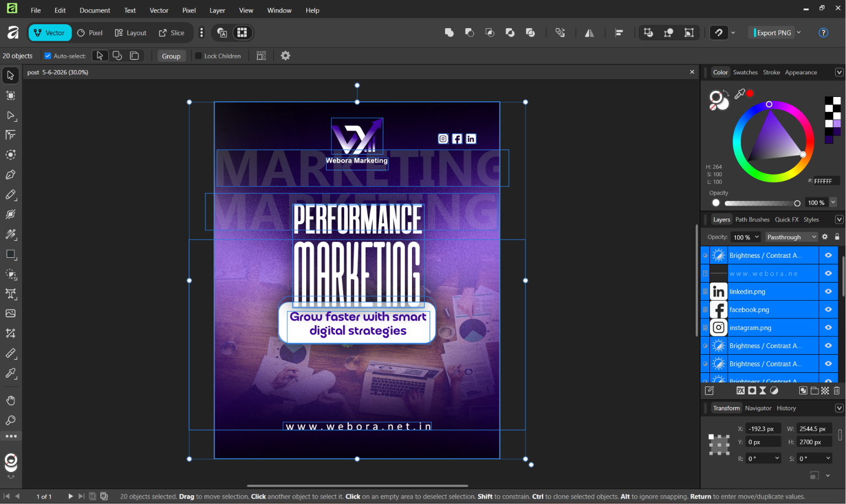Viewport: 846px width, 504px height.
Task: Open context toolbar settings gear
Action: coord(285,56)
